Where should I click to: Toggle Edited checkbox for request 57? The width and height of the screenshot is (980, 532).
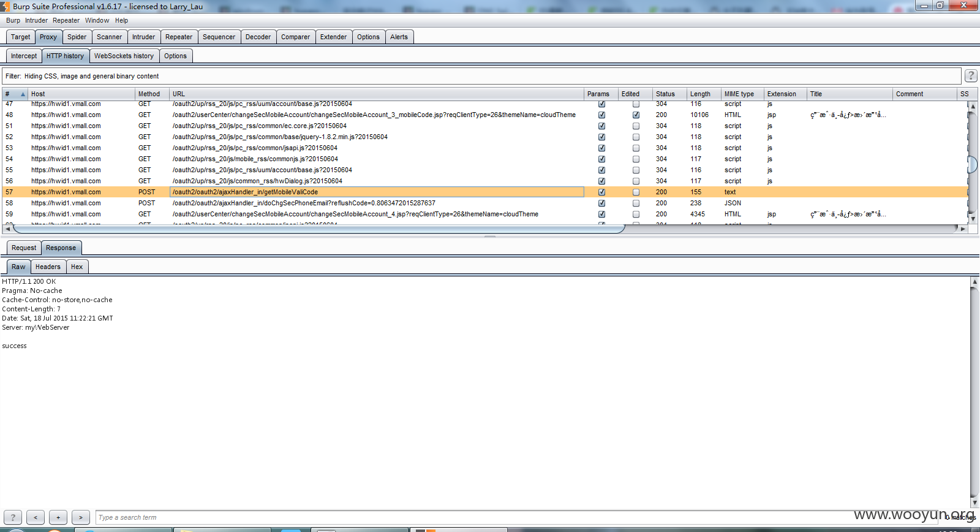coord(636,192)
